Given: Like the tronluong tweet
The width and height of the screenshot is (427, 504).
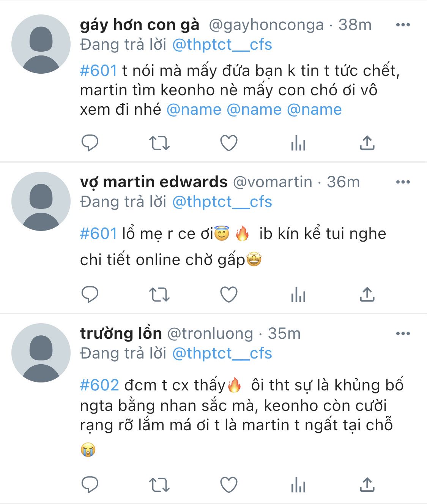Looking at the screenshot, I should click(x=229, y=485).
